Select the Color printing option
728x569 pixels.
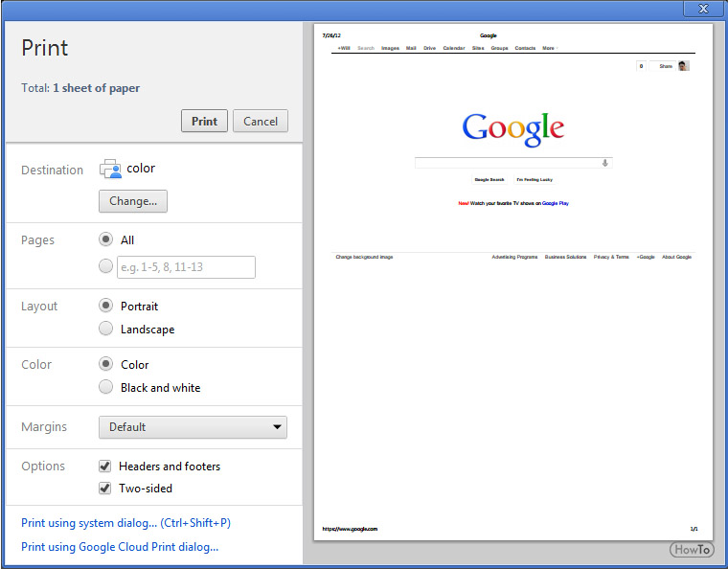click(x=106, y=364)
